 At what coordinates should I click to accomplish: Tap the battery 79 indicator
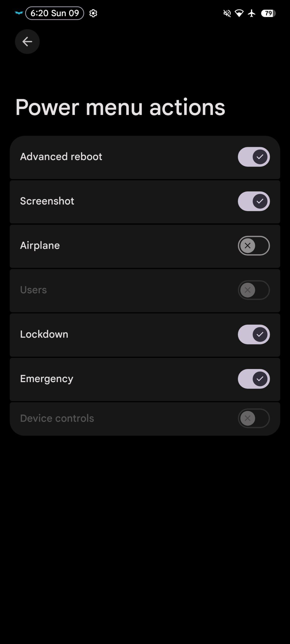(268, 13)
